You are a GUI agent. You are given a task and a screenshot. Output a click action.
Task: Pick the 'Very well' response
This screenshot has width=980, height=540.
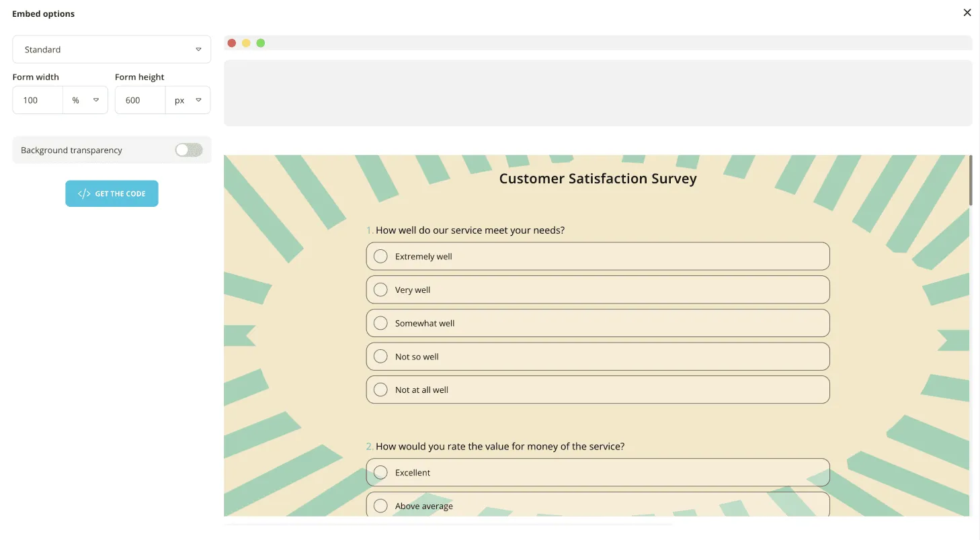pyautogui.click(x=380, y=289)
